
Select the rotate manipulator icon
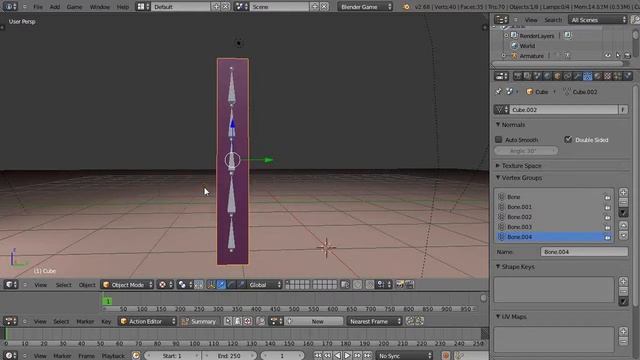(x=231, y=285)
